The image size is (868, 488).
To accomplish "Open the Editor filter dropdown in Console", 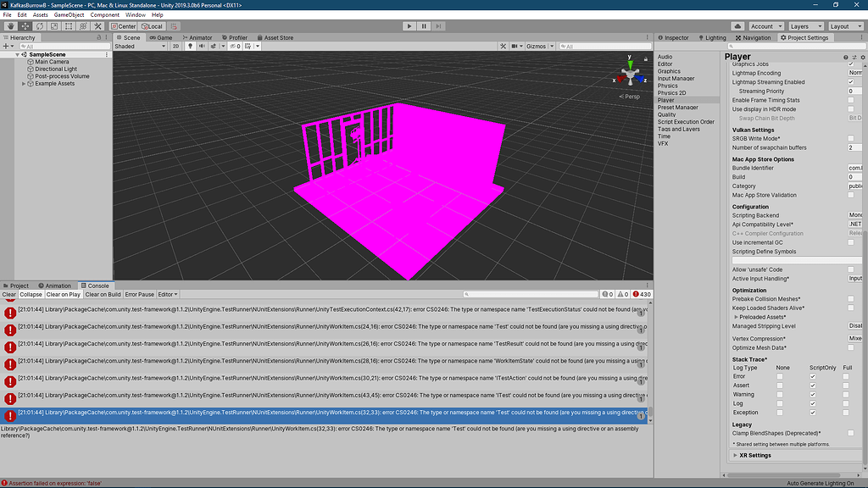I will (x=166, y=294).
